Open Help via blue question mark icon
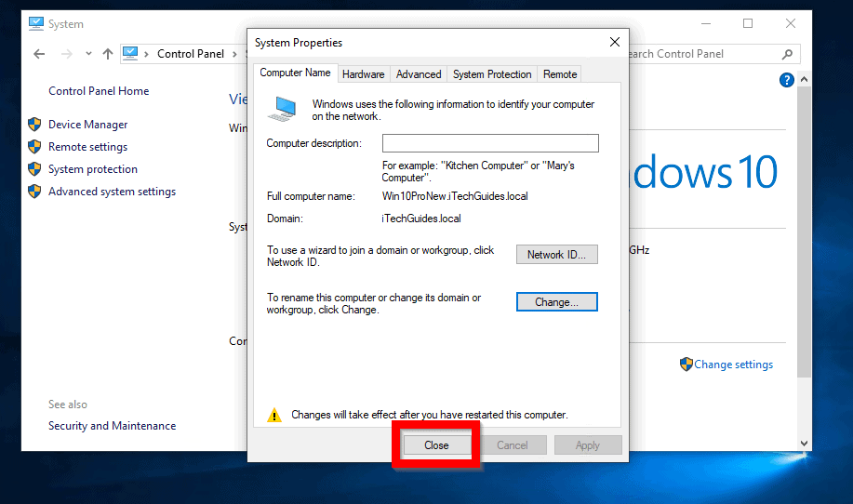The height and width of the screenshot is (504, 853). (786, 80)
